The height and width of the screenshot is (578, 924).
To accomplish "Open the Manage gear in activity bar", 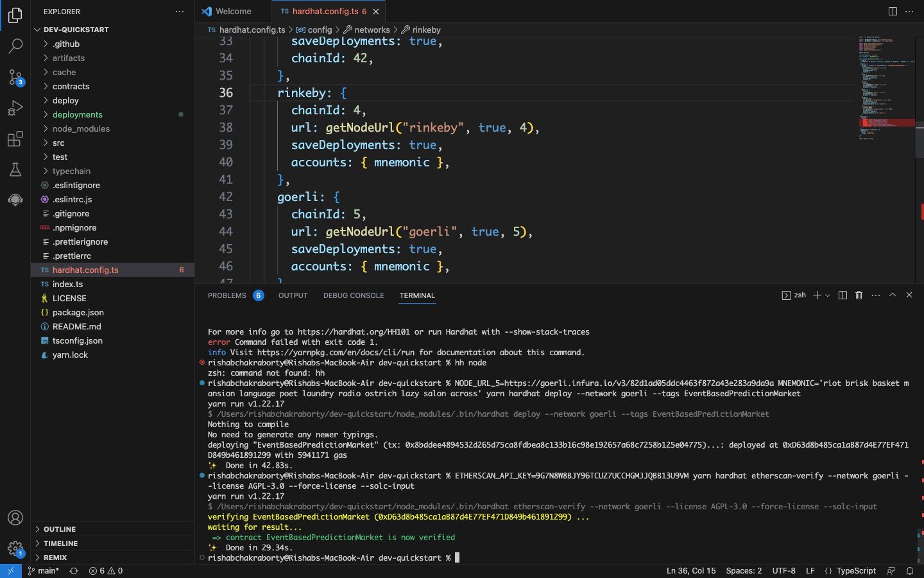I will [15, 548].
